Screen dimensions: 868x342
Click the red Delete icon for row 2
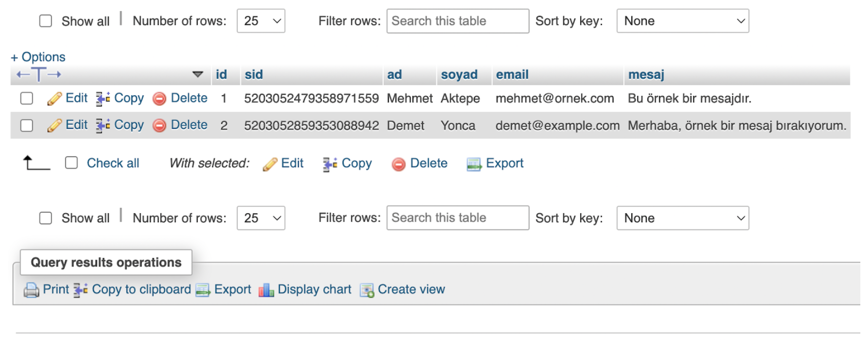[160, 125]
